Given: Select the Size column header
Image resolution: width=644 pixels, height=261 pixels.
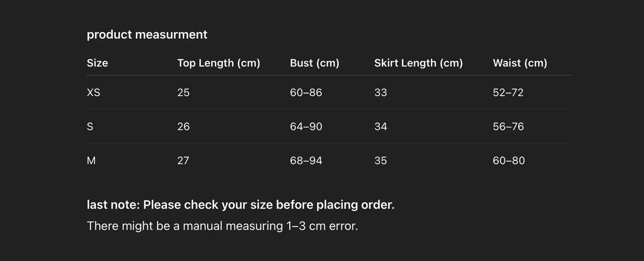Looking at the screenshot, I should (x=97, y=63).
